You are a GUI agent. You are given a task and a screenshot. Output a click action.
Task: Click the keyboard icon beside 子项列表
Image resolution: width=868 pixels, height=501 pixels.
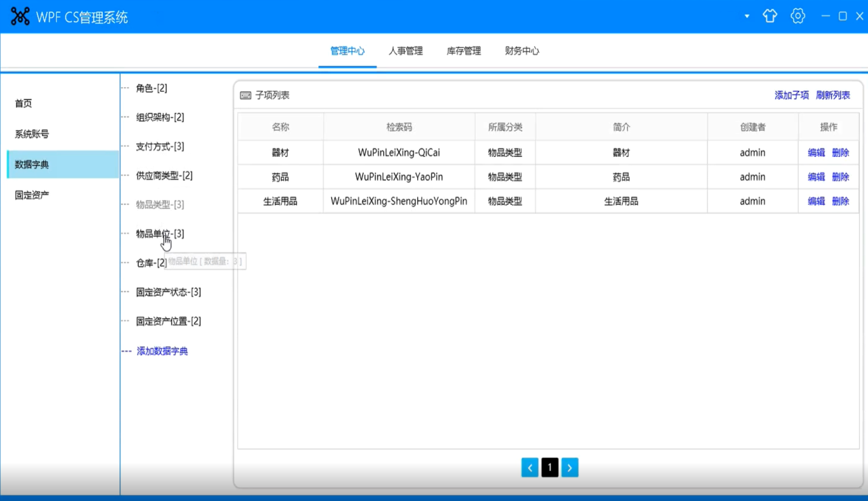pyautogui.click(x=246, y=96)
